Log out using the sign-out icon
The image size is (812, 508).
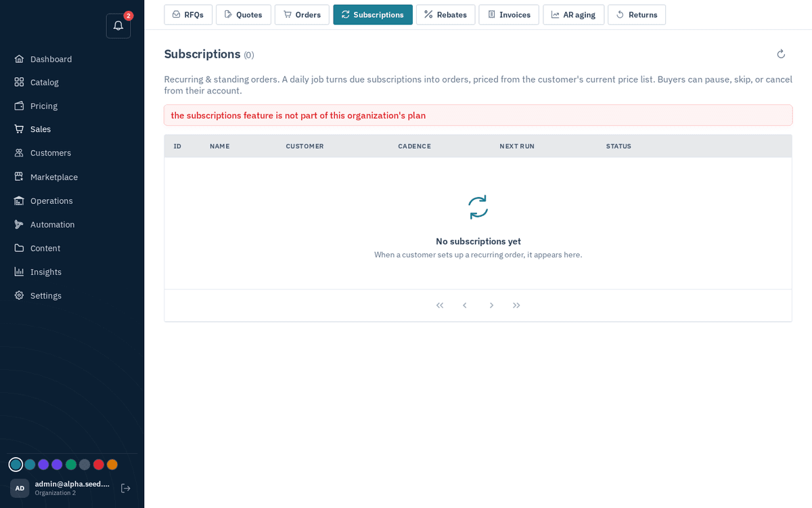pyautogui.click(x=125, y=488)
